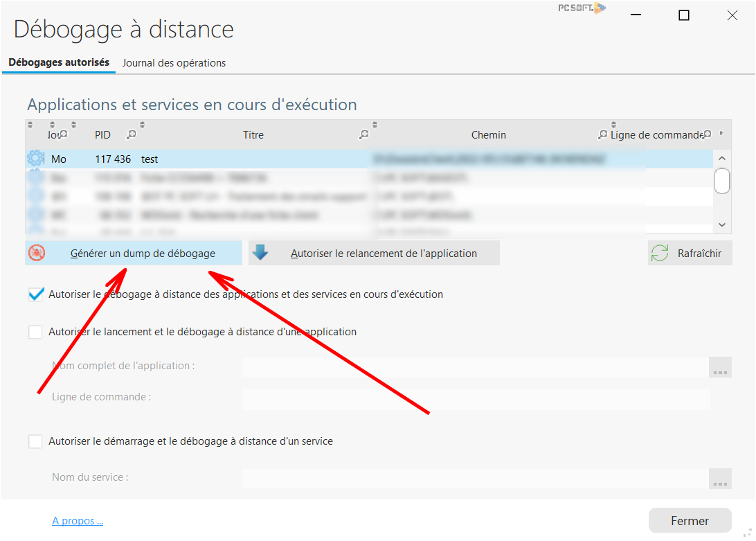Switch to Journal des opérations tab

pos(174,63)
